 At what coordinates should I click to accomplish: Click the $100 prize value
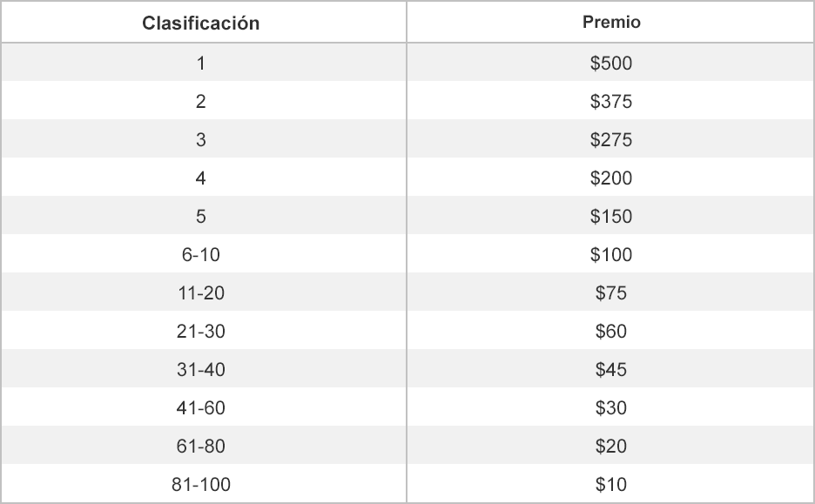[x=611, y=254]
